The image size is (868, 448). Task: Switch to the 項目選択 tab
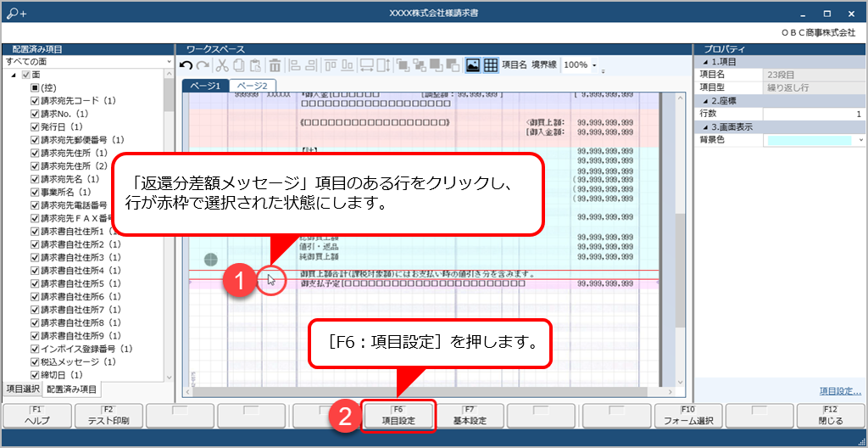(23, 389)
